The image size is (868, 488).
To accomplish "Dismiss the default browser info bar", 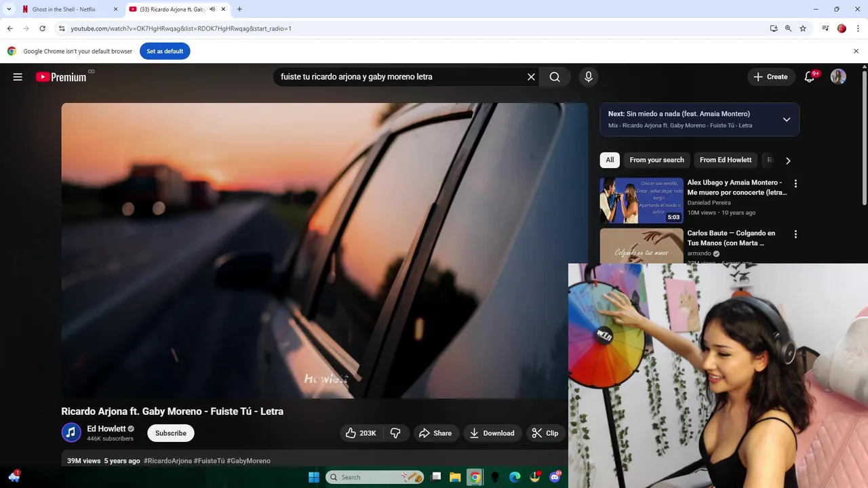I will click(856, 52).
